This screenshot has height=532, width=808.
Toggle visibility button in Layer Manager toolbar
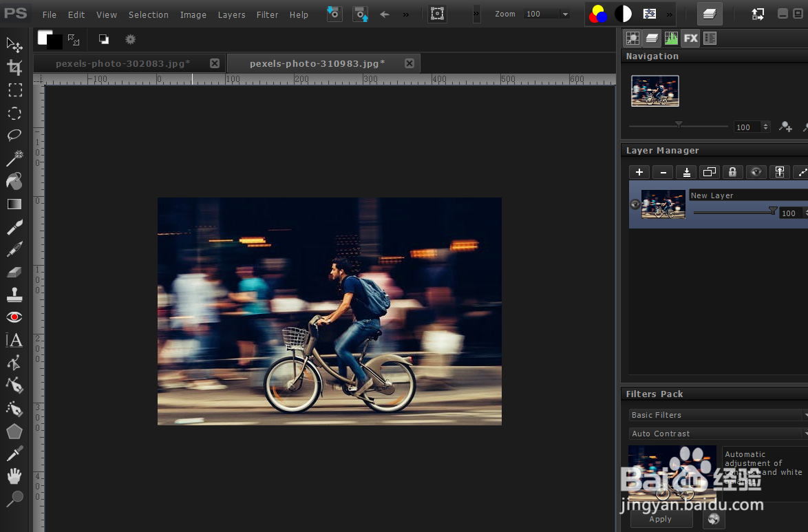(x=756, y=172)
